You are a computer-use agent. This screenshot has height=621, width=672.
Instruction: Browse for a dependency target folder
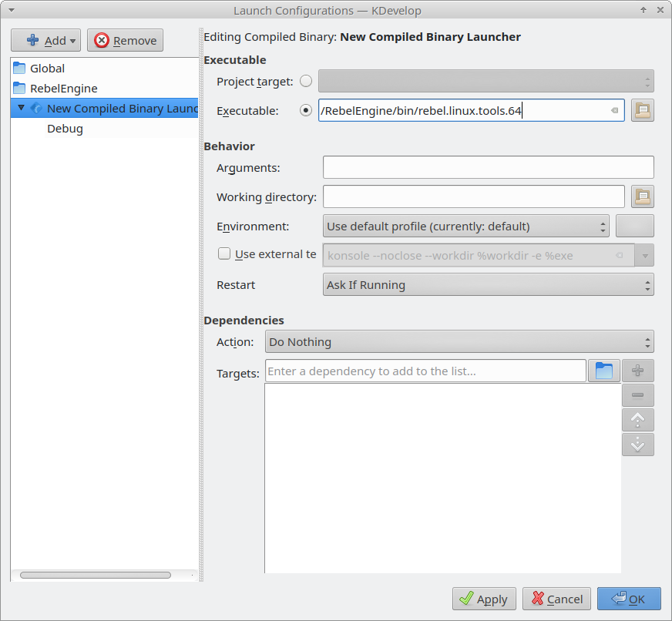(604, 371)
